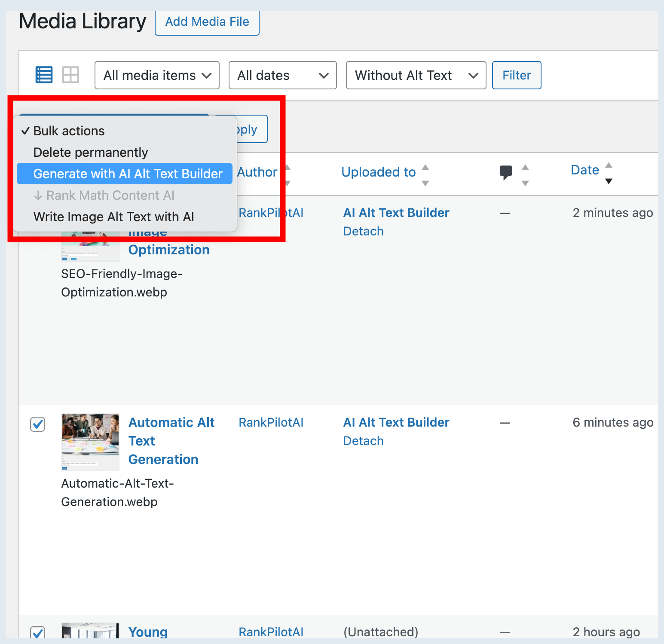Click the Media Library heading

pos(83,21)
